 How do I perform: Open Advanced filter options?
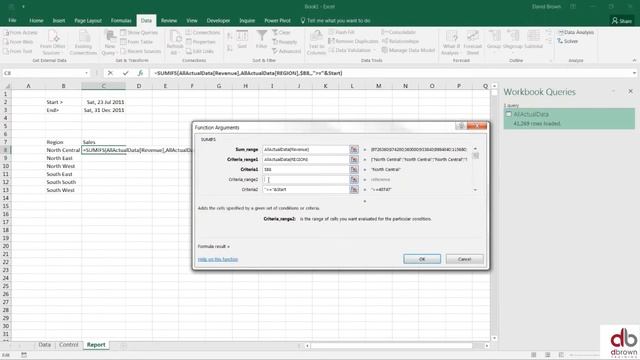pos(287,51)
